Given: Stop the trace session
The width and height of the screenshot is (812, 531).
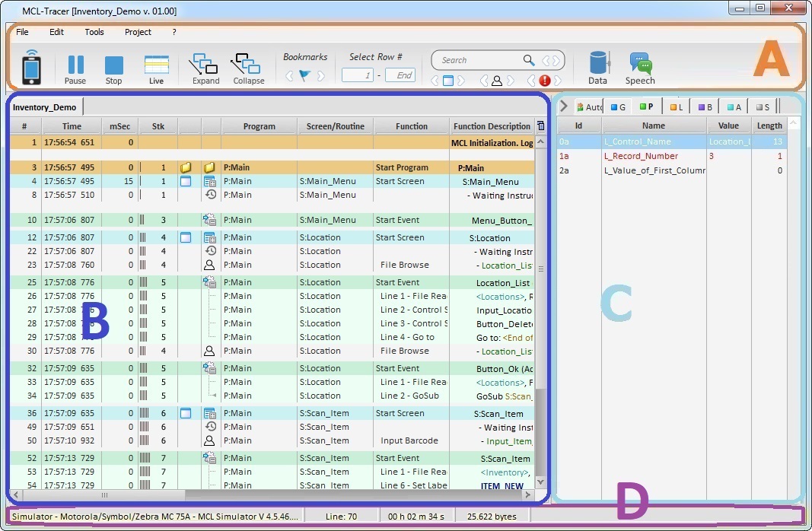Looking at the screenshot, I should [113, 68].
